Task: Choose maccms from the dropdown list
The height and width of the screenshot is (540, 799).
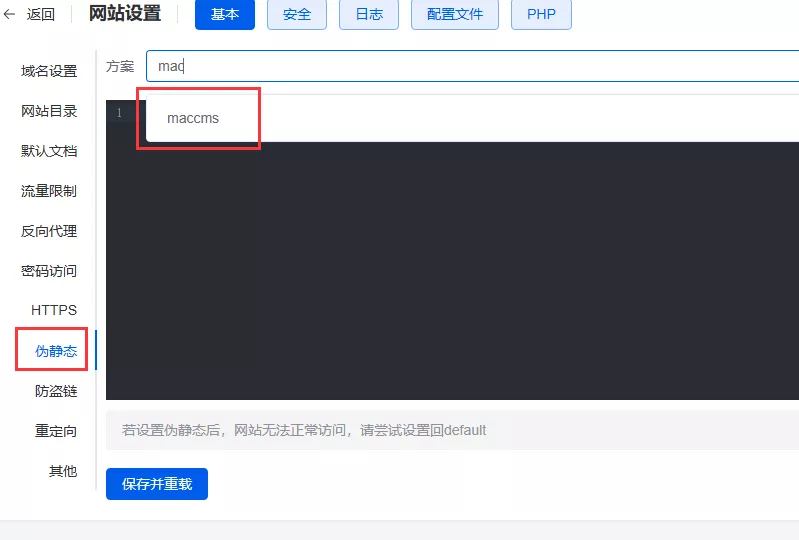Action: [x=193, y=118]
